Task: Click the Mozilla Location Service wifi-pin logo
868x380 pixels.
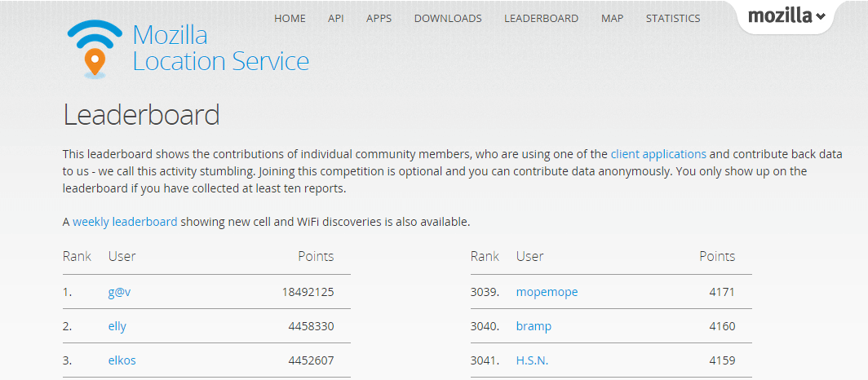Action: pyautogui.click(x=95, y=49)
